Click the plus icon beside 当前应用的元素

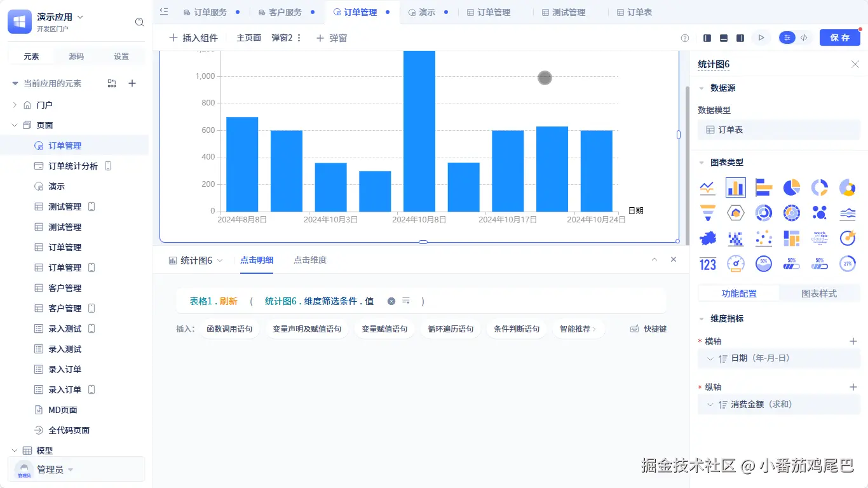coord(132,83)
